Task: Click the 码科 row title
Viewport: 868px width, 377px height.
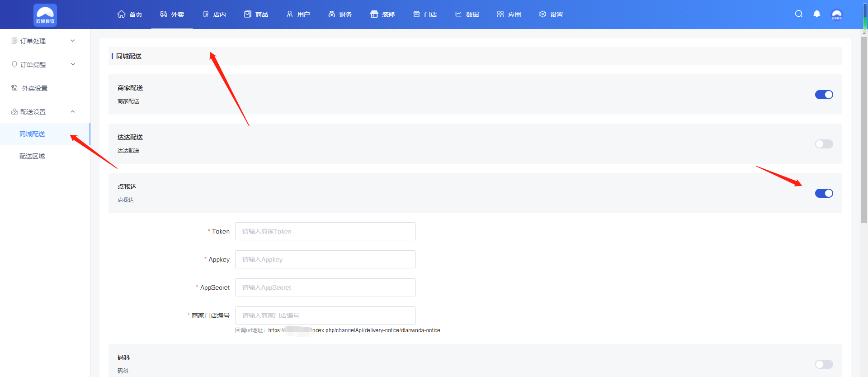Action: point(124,358)
